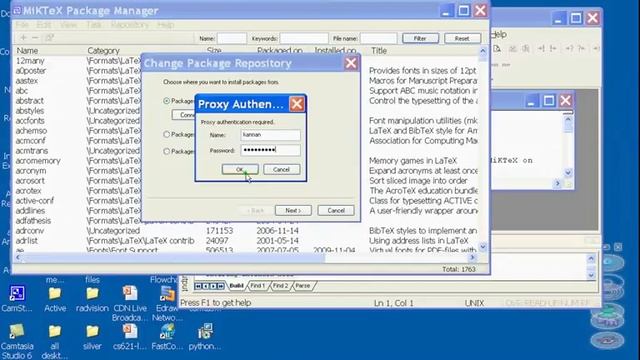This screenshot has height=360, width=640.
Task: Switch to the Find 1 tab
Action: click(x=258, y=286)
